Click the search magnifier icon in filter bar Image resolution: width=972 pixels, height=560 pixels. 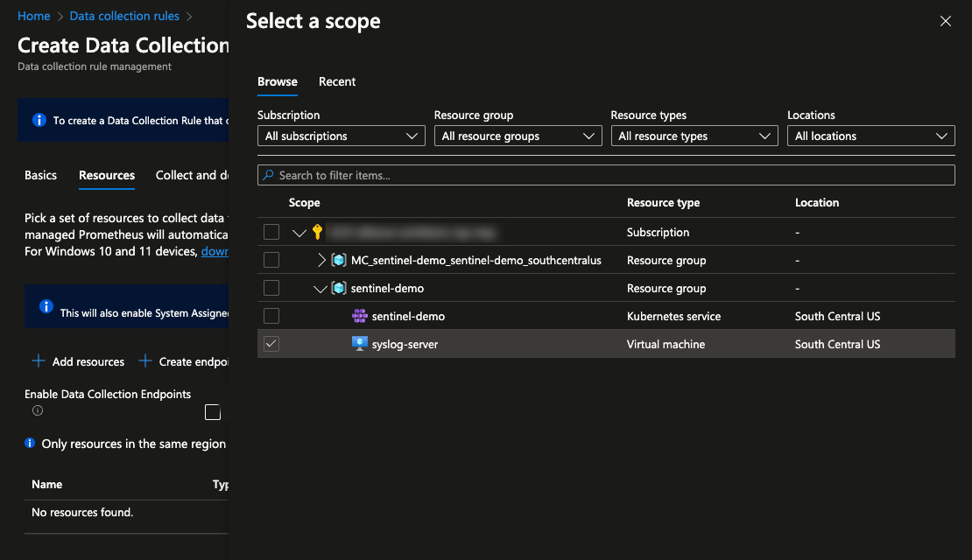pyautogui.click(x=266, y=174)
